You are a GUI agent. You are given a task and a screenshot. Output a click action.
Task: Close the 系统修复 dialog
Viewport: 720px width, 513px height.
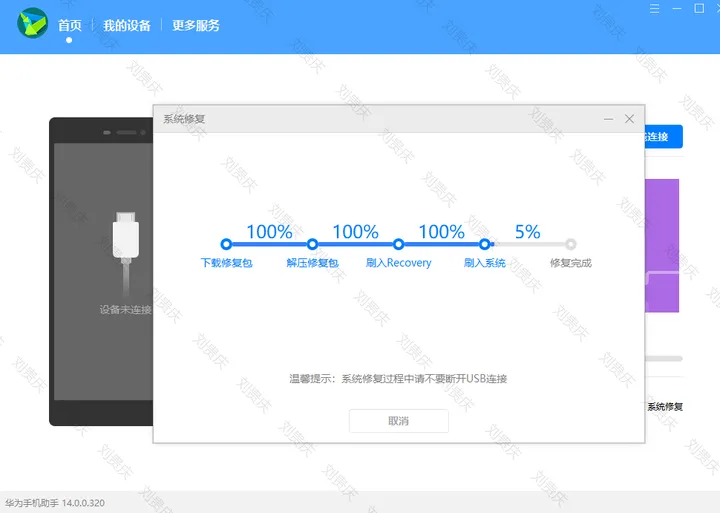pos(629,119)
